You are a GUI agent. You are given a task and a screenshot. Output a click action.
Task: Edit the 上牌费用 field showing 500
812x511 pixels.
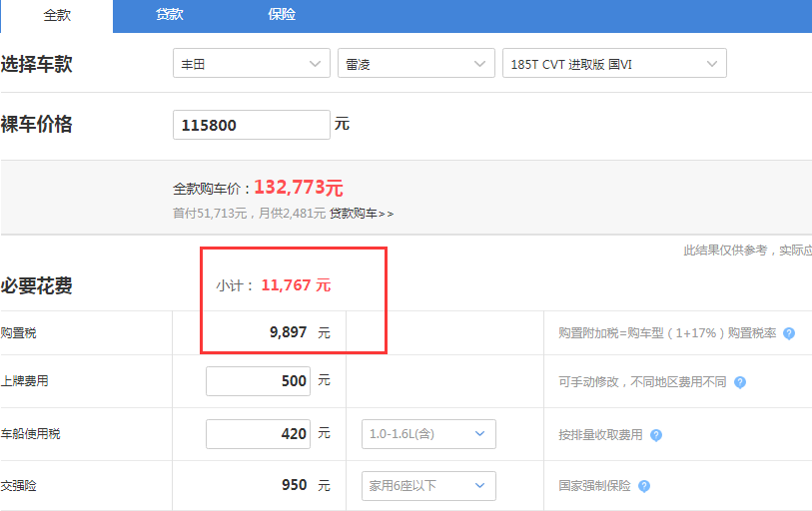[258, 381]
